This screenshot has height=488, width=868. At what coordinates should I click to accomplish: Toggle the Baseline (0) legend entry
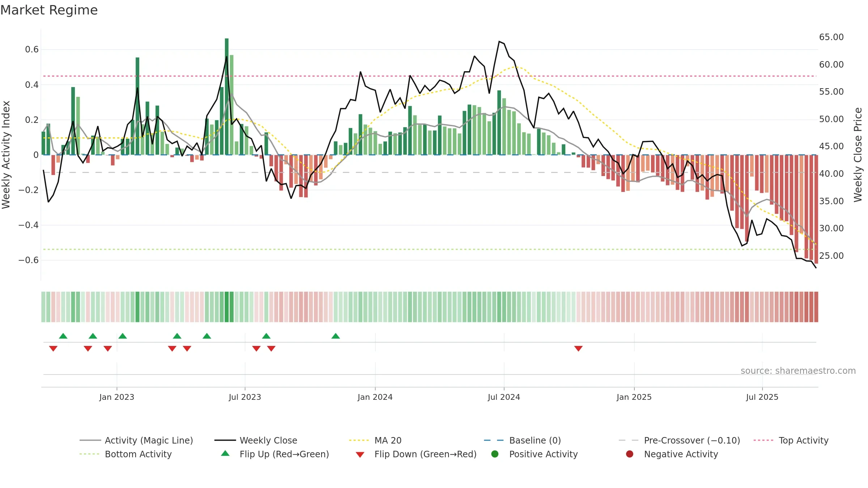pos(522,440)
